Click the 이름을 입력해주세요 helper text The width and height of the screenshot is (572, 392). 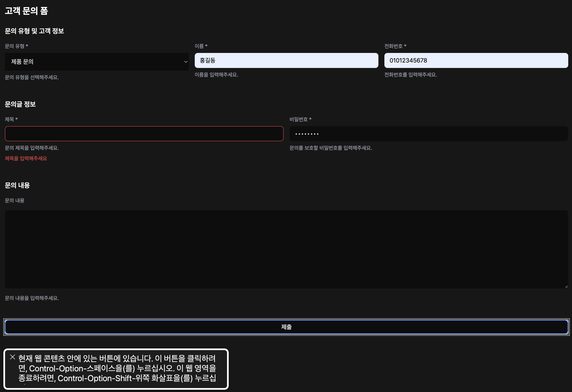[216, 75]
